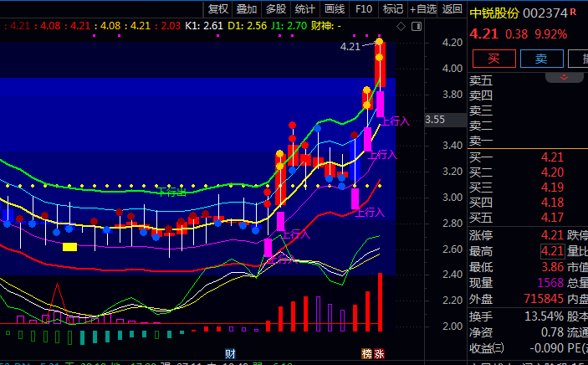Click 返回 to go back
588x365 pixels.
coord(452,9)
